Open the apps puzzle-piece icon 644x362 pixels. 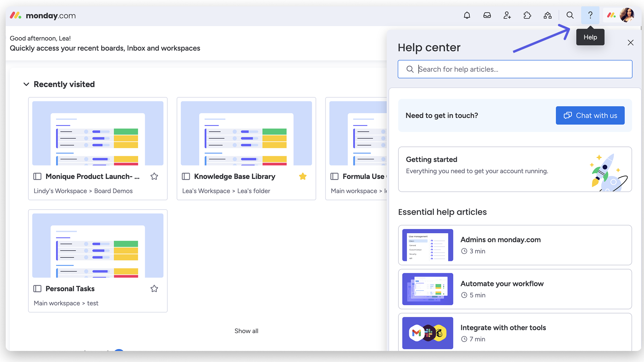[x=527, y=15]
